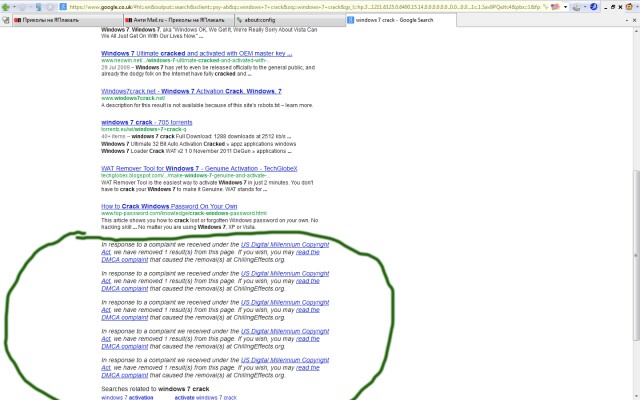This screenshot has width=640, height=400.
Task: Click 'Searches related to windows 7 crack' heading
Action: pyautogui.click(x=155, y=389)
